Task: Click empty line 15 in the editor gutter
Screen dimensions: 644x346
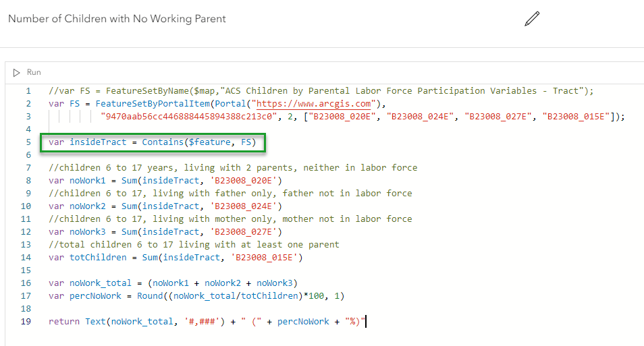Action: (26, 270)
